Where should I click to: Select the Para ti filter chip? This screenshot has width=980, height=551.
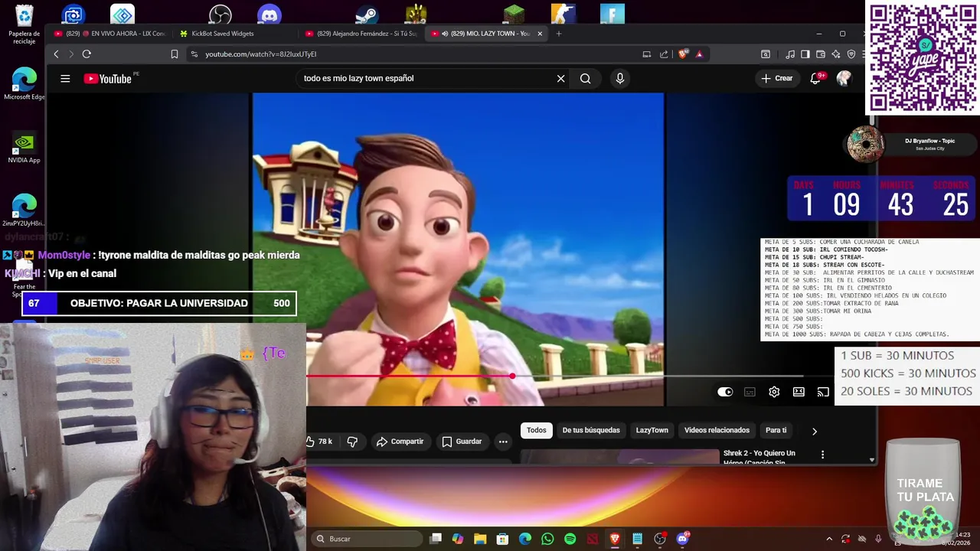coord(776,430)
